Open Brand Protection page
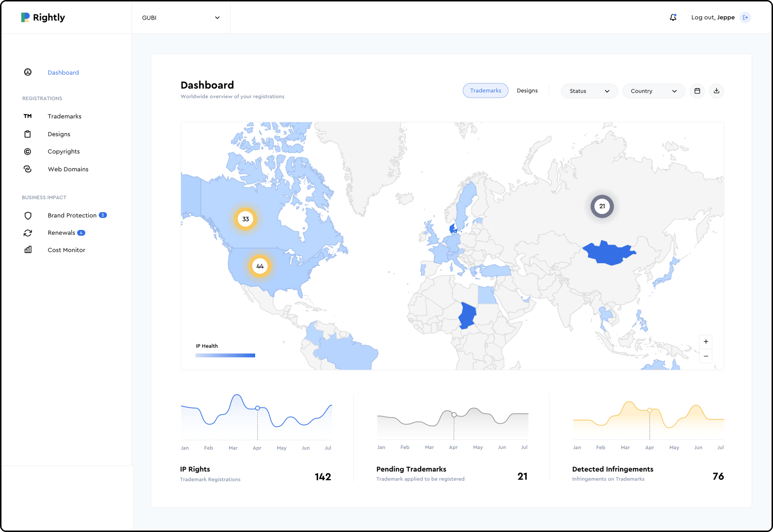The width and height of the screenshot is (773, 532). 72,215
